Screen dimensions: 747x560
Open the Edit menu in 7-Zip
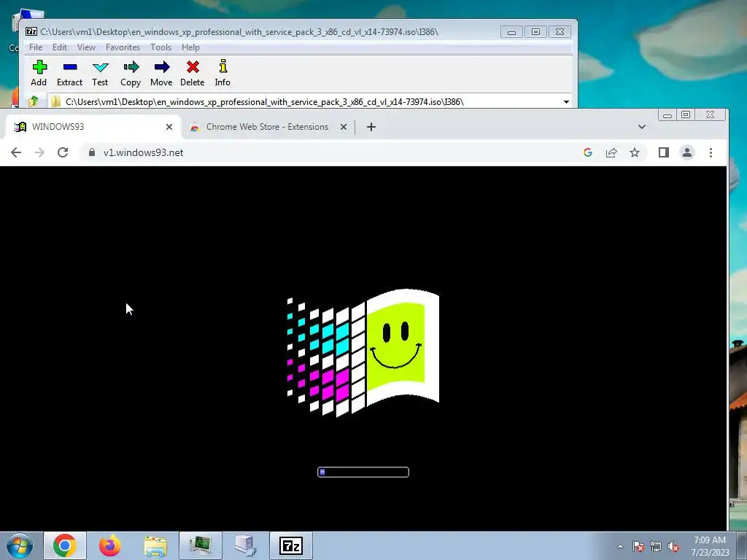coord(60,47)
